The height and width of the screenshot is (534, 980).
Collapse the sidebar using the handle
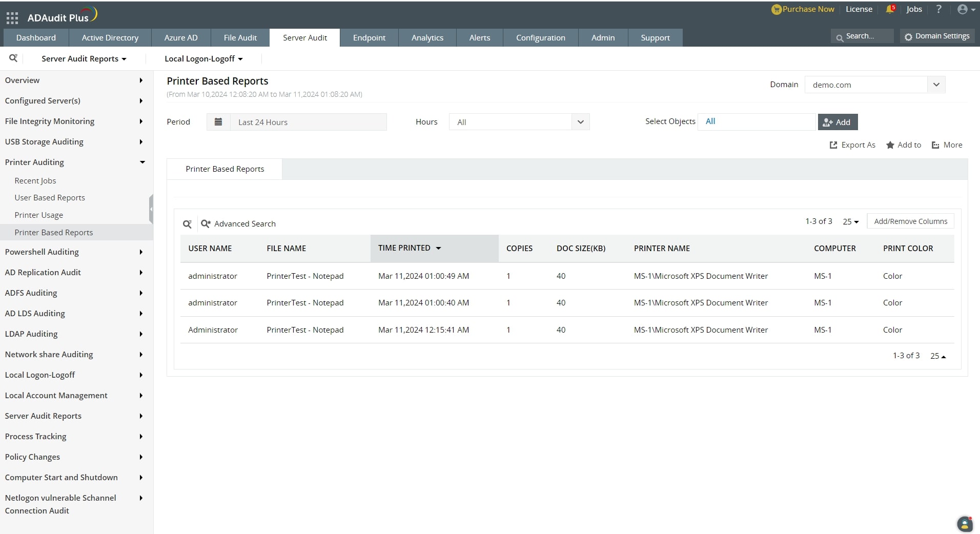[x=151, y=209]
